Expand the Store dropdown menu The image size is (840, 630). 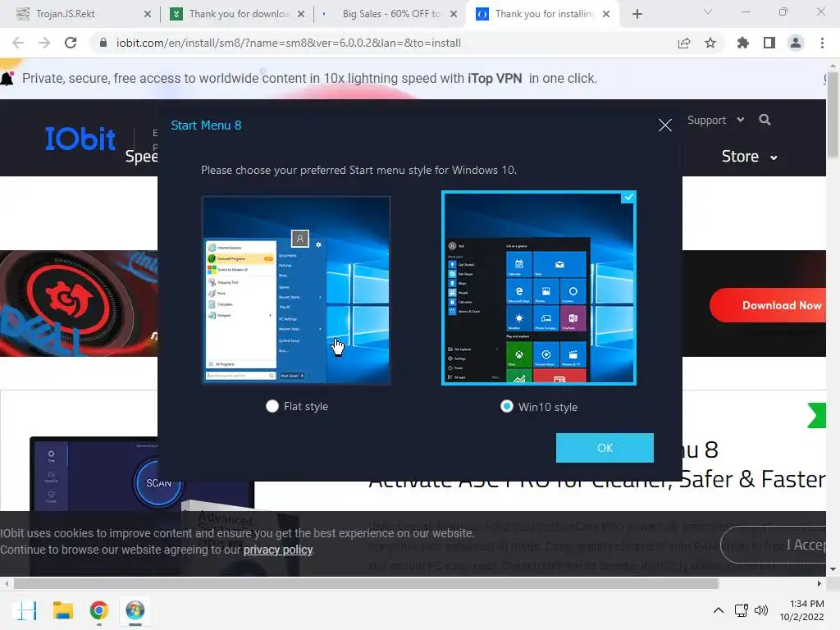pyautogui.click(x=749, y=157)
